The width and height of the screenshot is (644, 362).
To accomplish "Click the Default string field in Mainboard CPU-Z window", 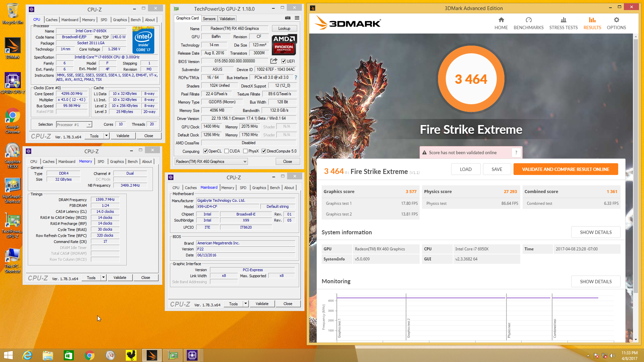I will coord(277,206).
